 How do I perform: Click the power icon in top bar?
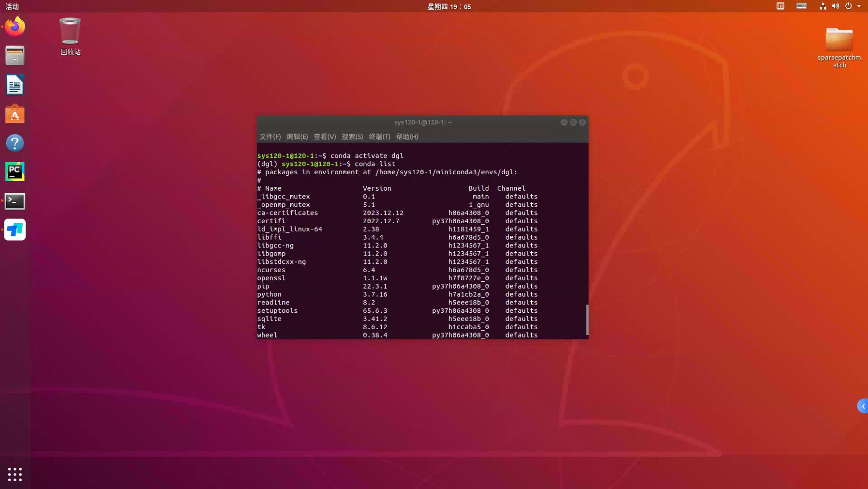(x=848, y=6)
